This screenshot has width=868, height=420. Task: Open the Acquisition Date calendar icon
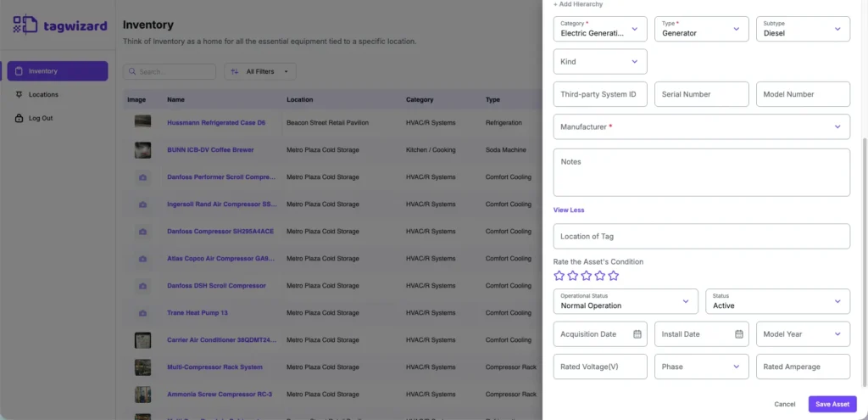click(x=637, y=334)
